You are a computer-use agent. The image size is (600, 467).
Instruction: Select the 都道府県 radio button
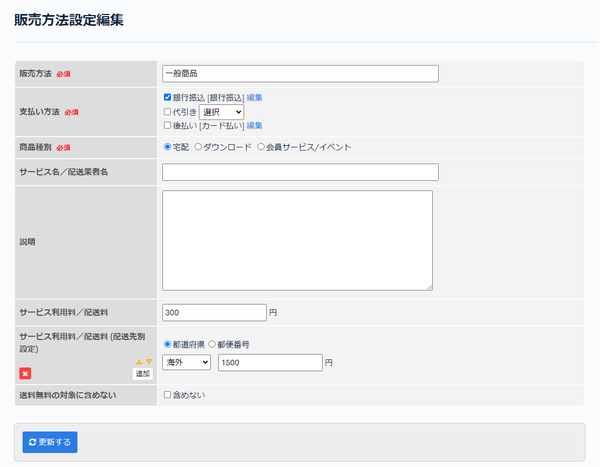(167, 344)
